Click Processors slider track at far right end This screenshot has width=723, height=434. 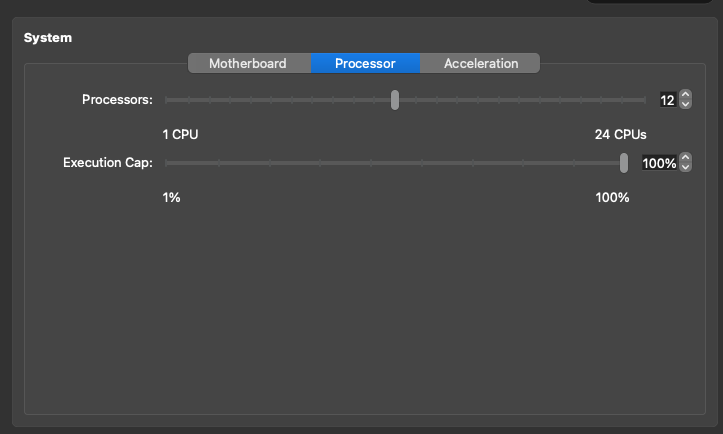point(645,100)
